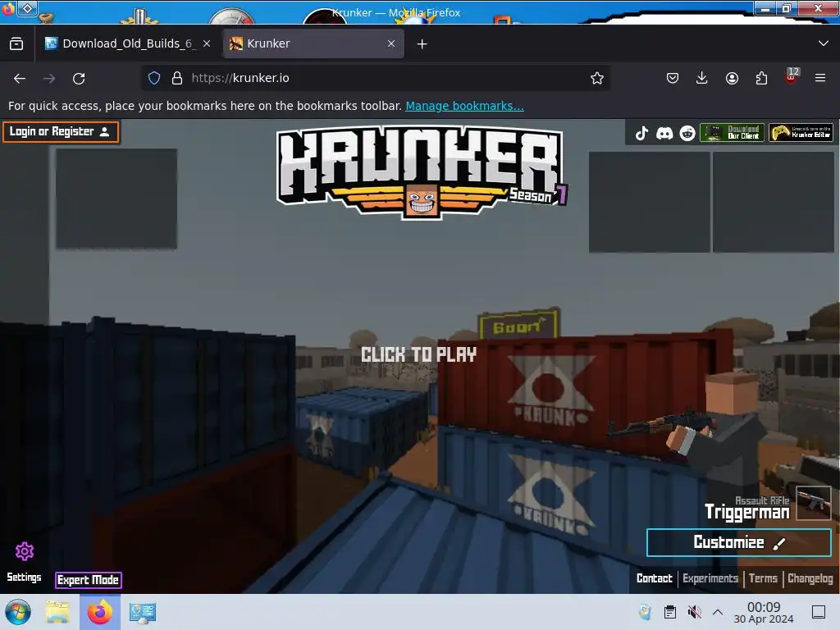Click the Firefox taskbar icon
Screen dimensions: 840x630
point(99,612)
